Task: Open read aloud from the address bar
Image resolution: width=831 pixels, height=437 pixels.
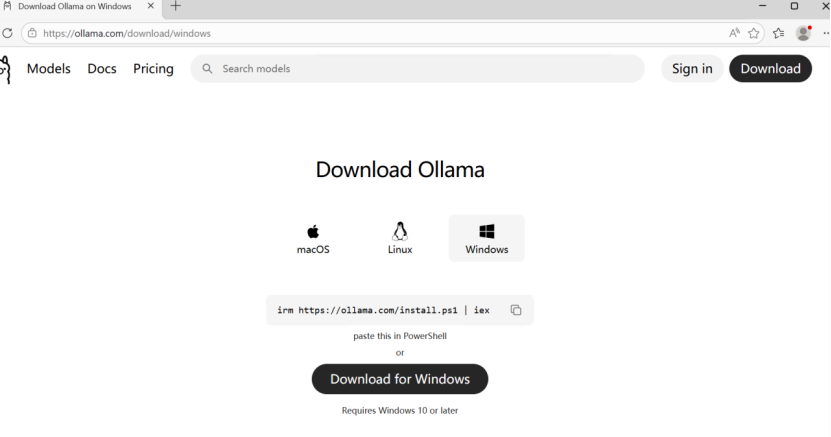Action: [734, 33]
